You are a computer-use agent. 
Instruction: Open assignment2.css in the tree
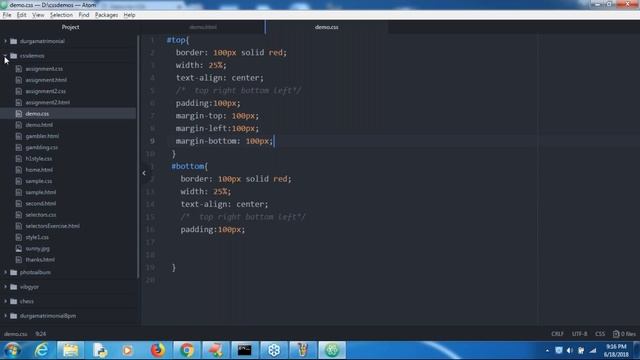(x=46, y=91)
